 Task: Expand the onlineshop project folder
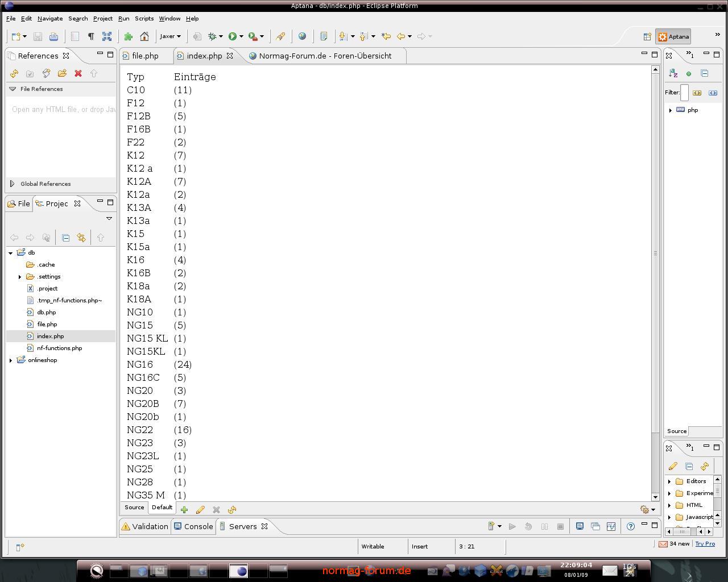[11, 360]
